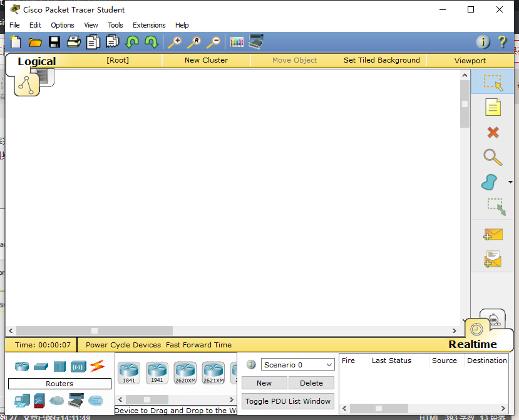Click Toggle PDU List Window button
This screenshot has width=519, height=420.
287,401
